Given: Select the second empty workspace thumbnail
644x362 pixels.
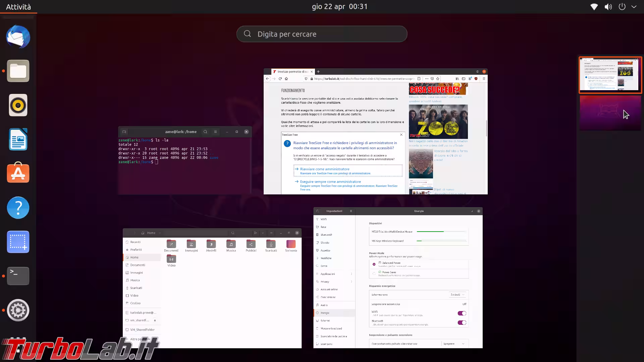Looking at the screenshot, I should [x=610, y=113].
